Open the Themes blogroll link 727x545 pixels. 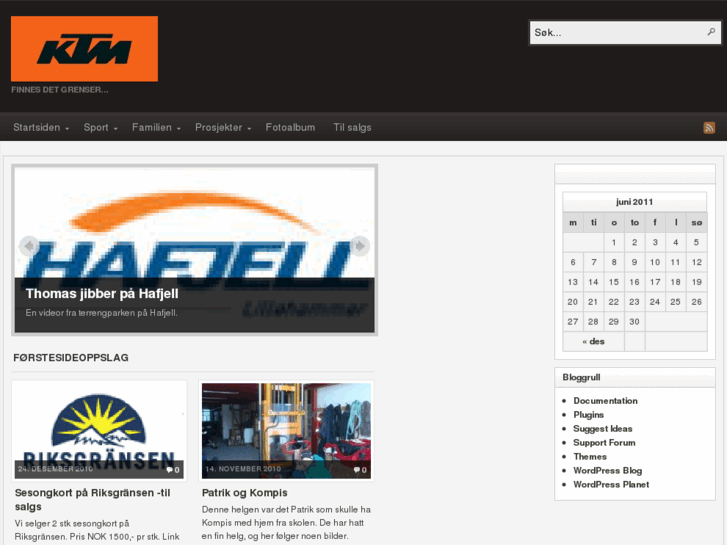coord(590,456)
